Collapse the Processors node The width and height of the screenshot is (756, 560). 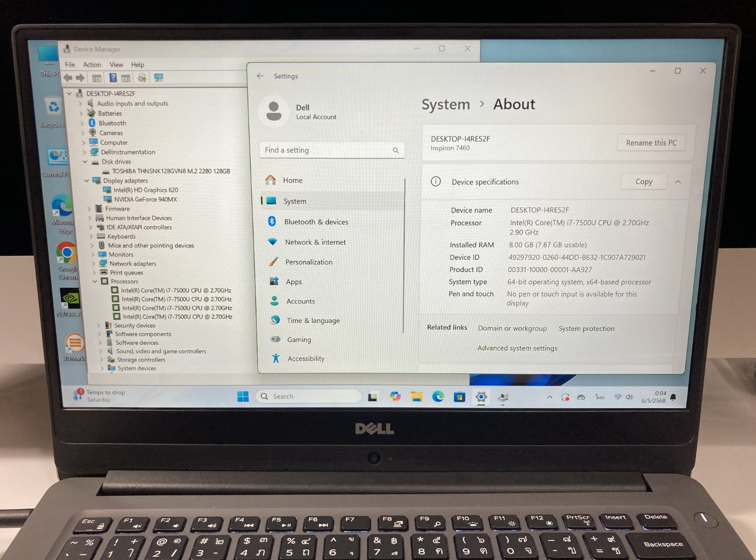tap(95, 281)
